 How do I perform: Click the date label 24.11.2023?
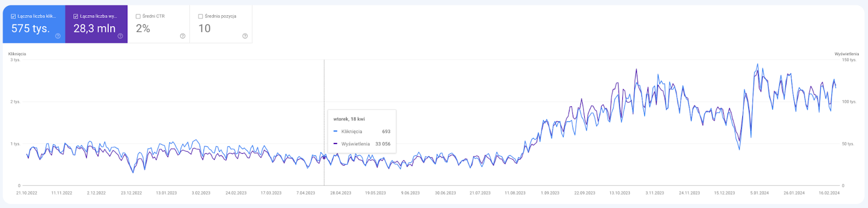[x=690, y=193]
